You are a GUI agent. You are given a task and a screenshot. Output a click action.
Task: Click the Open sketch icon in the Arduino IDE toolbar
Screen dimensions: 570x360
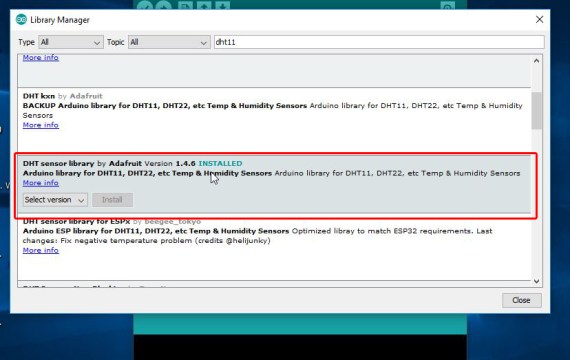click(x=204, y=5)
